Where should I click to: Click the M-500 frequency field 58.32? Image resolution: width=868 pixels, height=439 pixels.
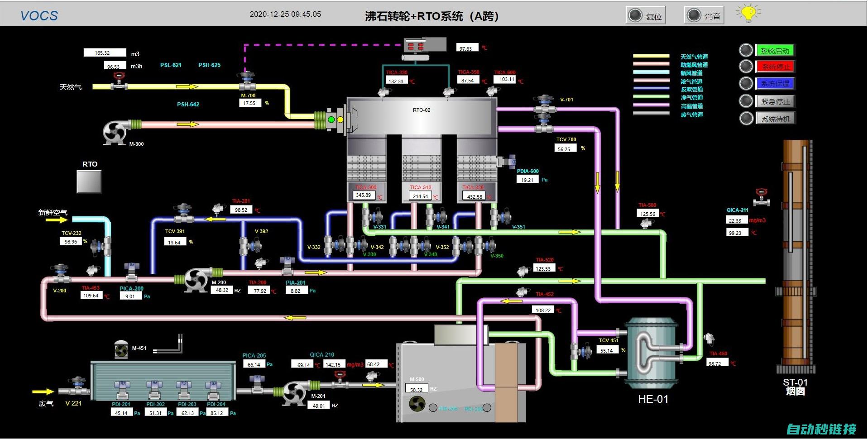[x=416, y=389]
